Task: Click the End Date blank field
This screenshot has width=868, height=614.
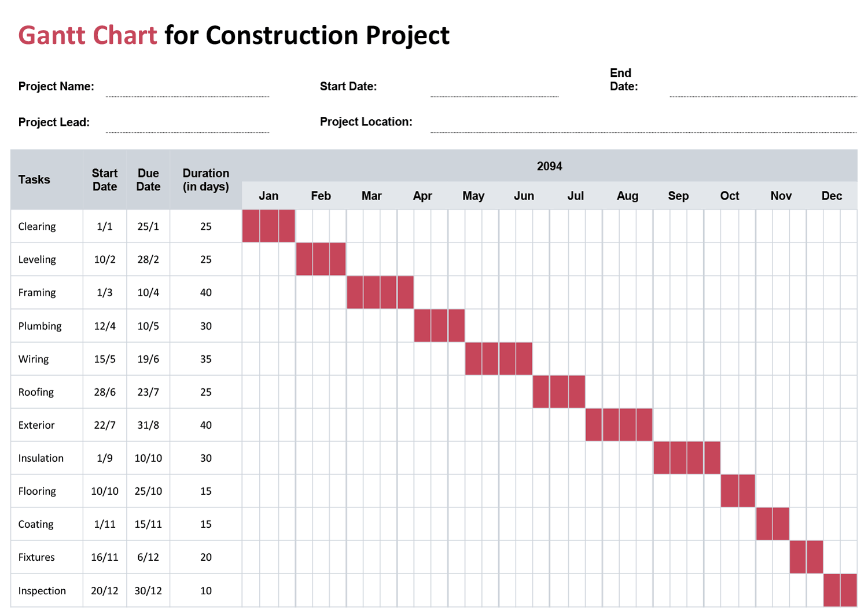Action: pos(763,90)
